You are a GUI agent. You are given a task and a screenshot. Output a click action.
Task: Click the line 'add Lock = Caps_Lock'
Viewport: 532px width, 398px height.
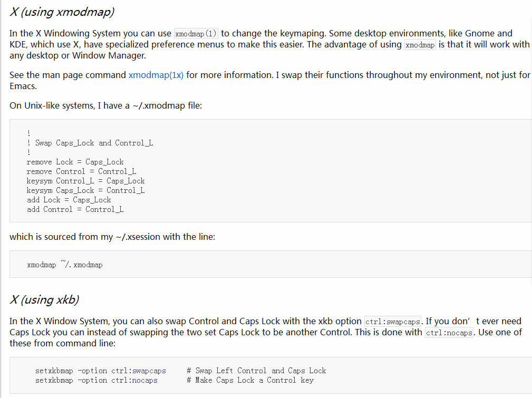69,200
